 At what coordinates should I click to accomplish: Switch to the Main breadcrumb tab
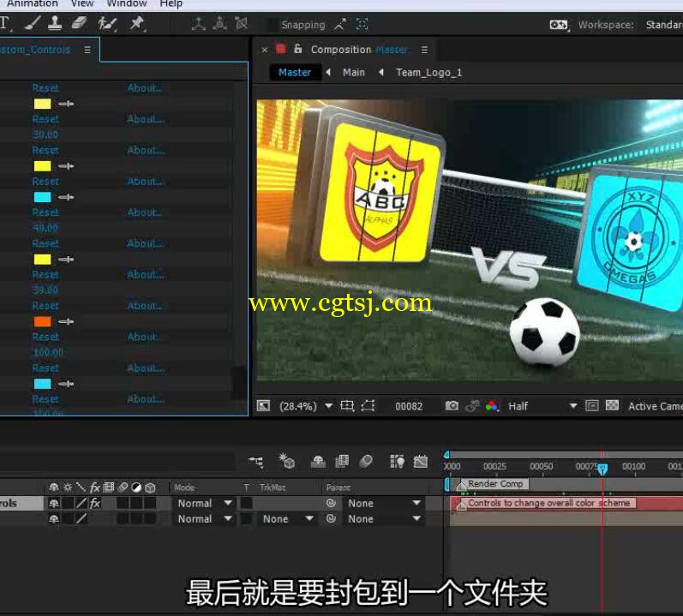click(354, 72)
